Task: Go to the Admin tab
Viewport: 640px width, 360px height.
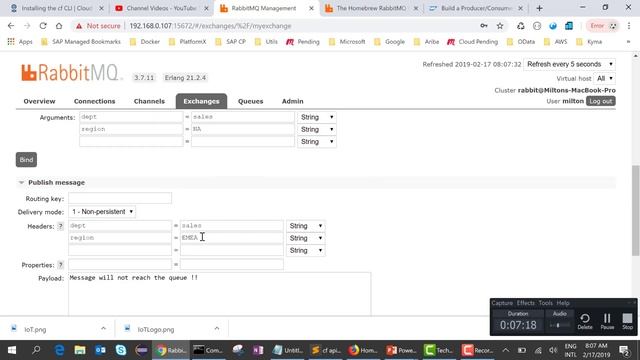Action: (x=292, y=101)
